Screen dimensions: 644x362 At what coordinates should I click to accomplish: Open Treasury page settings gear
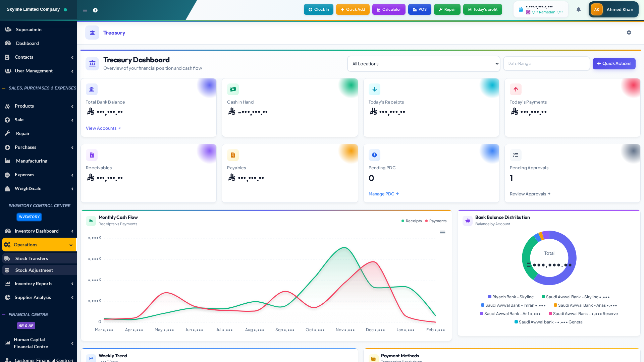[x=629, y=33]
